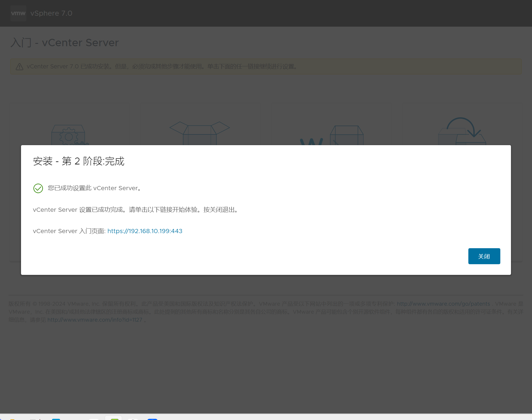This screenshot has width=532, height=420.
Task: Click the warning triangle icon in banner
Action: point(20,67)
